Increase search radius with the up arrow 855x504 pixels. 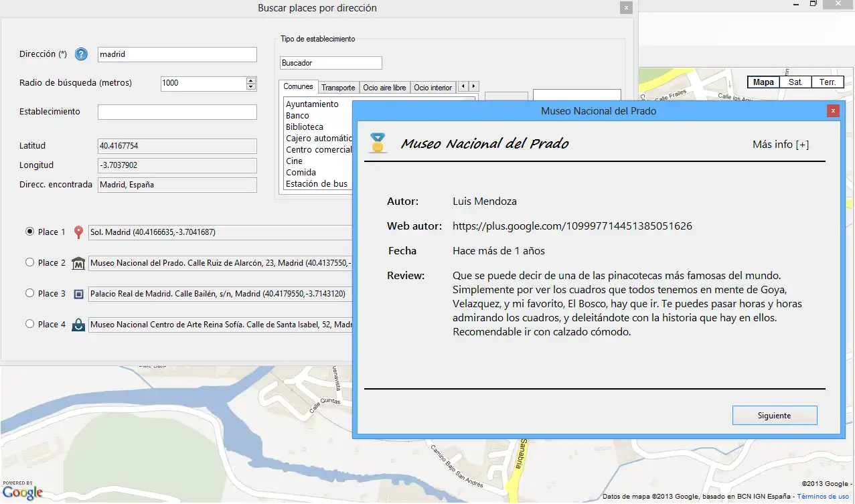tap(251, 80)
